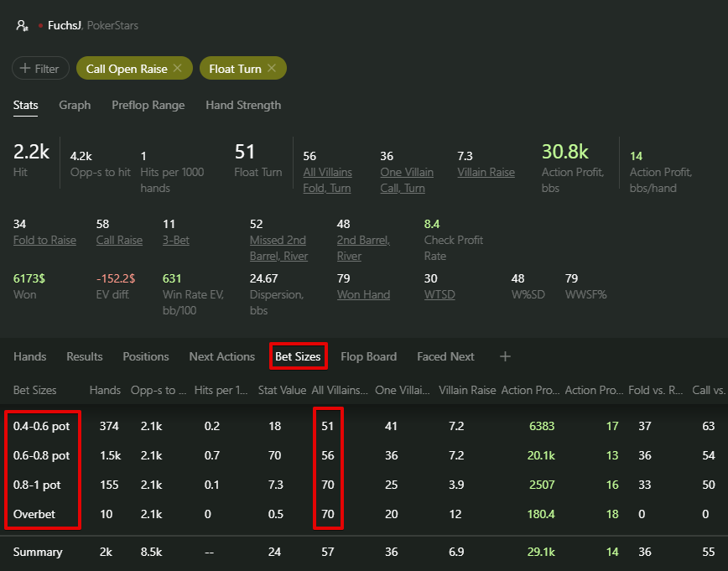The image size is (728, 571).
Task: Open the Flop Board tab
Action: point(368,356)
